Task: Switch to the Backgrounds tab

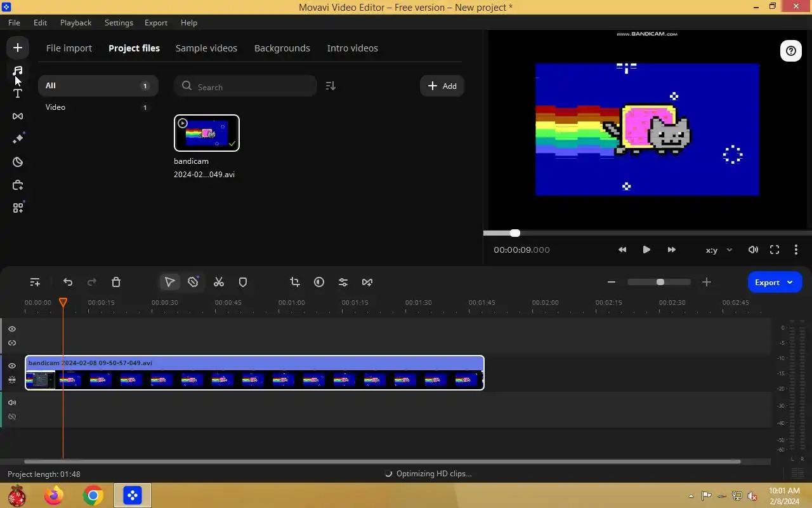Action: (282, 48)
